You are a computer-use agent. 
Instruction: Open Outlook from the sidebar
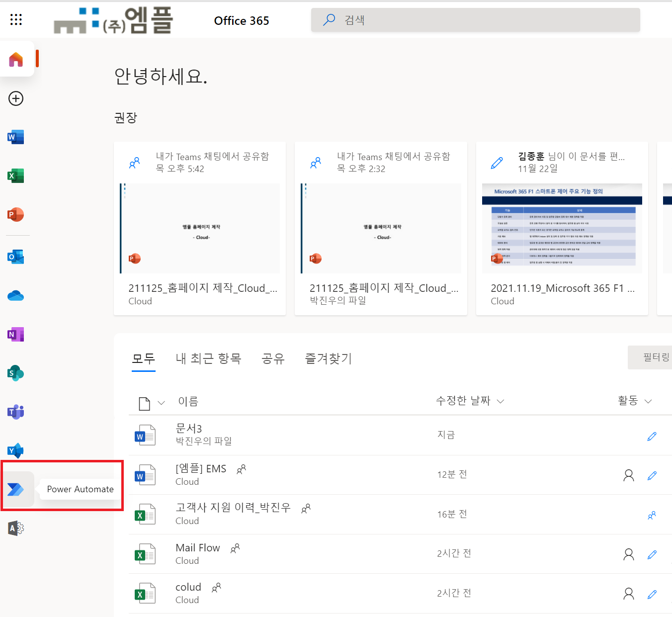[16, 257]
